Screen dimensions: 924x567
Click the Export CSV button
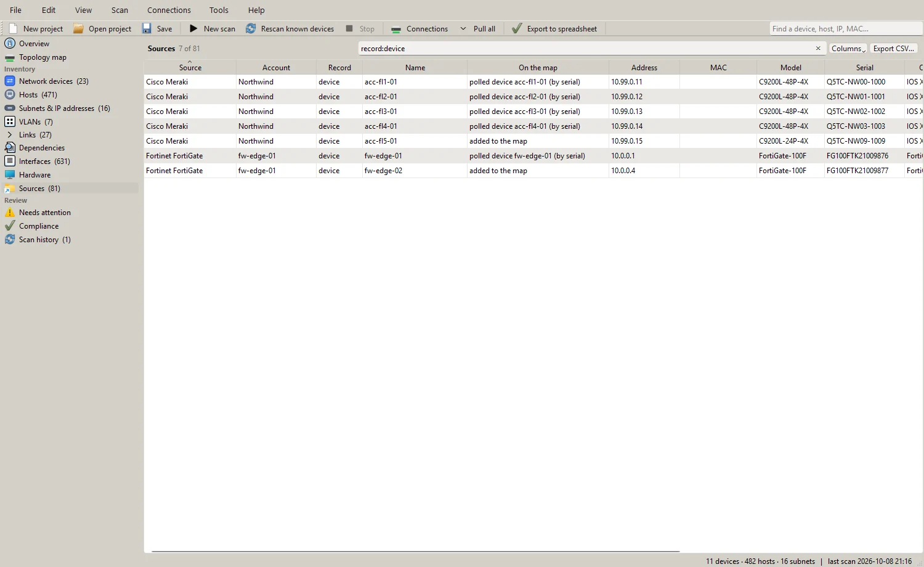coord(893,48)
